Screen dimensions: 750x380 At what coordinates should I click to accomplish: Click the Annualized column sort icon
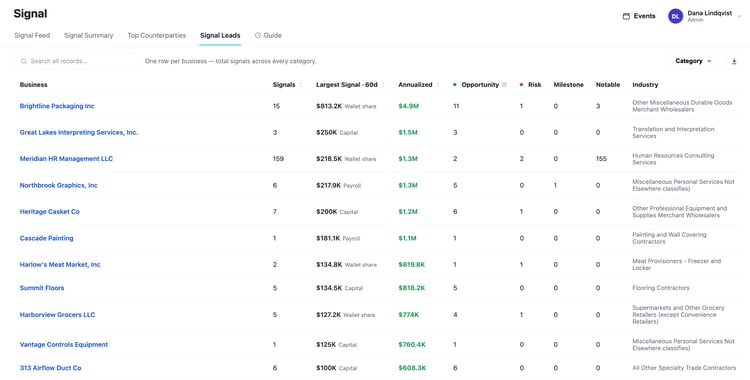click(x=438, y=85)
